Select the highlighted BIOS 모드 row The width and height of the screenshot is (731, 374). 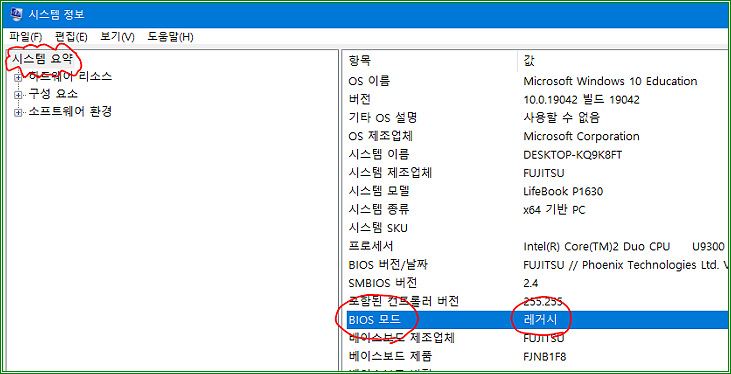pyautogui.click(x=538, y=320)
